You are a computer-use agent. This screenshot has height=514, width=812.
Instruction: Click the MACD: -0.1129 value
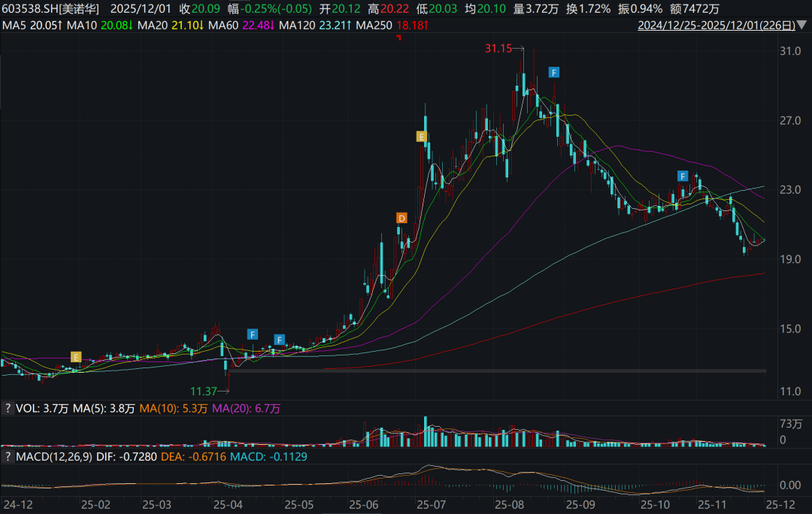(x=268, y=457)
